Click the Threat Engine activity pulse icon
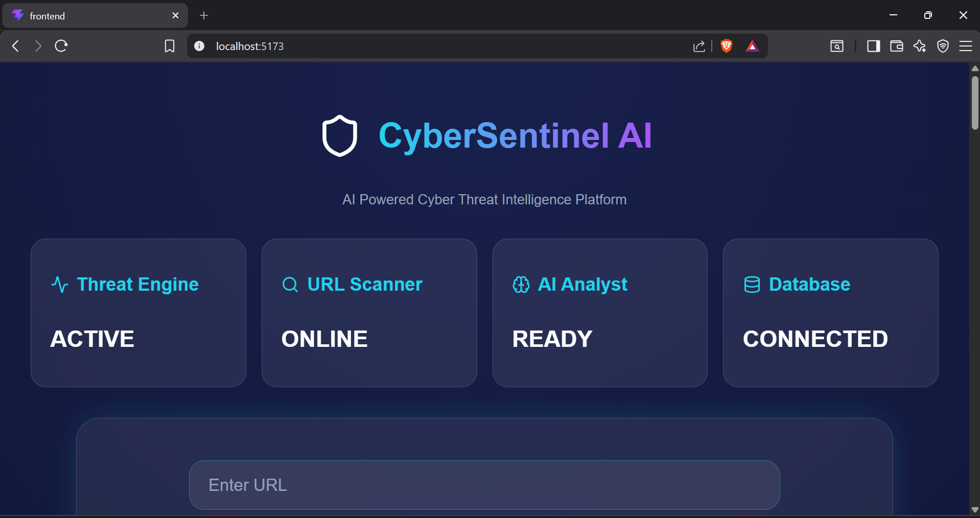The height and width of the screenshot is (518, 980). [60, 285]
